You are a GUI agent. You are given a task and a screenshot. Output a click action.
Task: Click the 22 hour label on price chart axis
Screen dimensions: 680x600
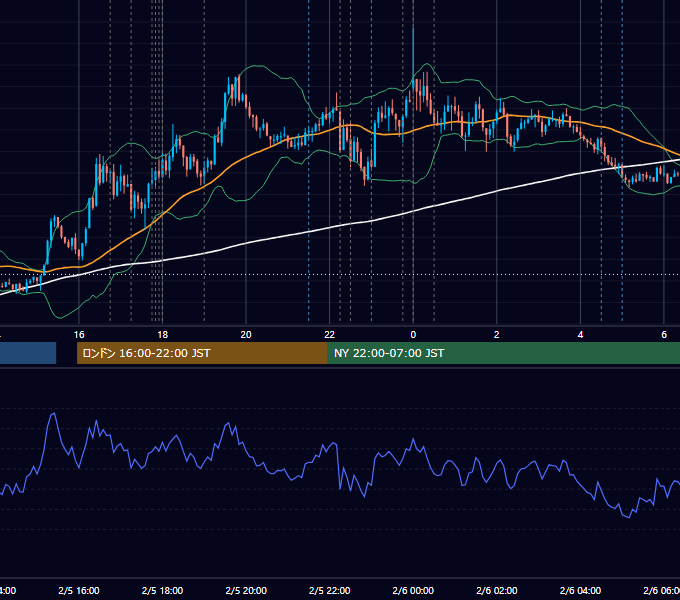click(x=330, y=335)
